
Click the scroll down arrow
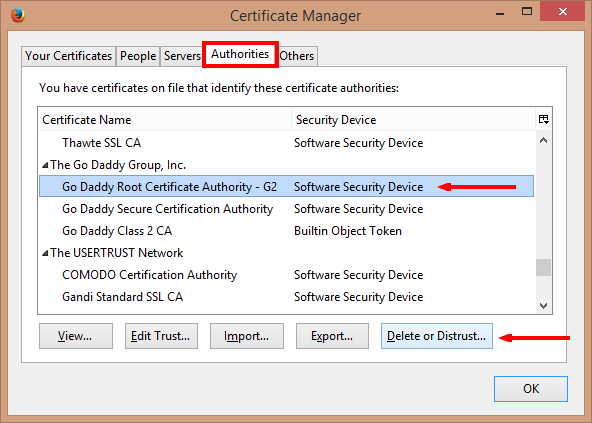(544, 306)
